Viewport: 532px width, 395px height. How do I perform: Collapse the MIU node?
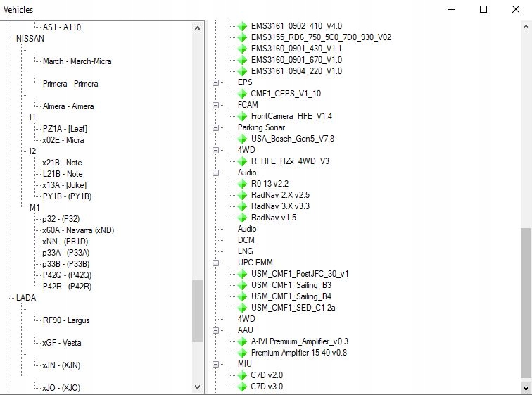click(215, 364)
